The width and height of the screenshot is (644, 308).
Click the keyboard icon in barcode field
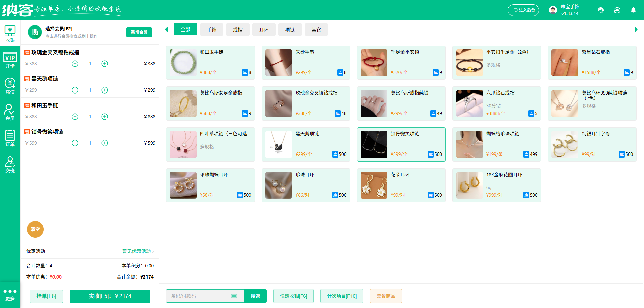(x=234, y=296)
